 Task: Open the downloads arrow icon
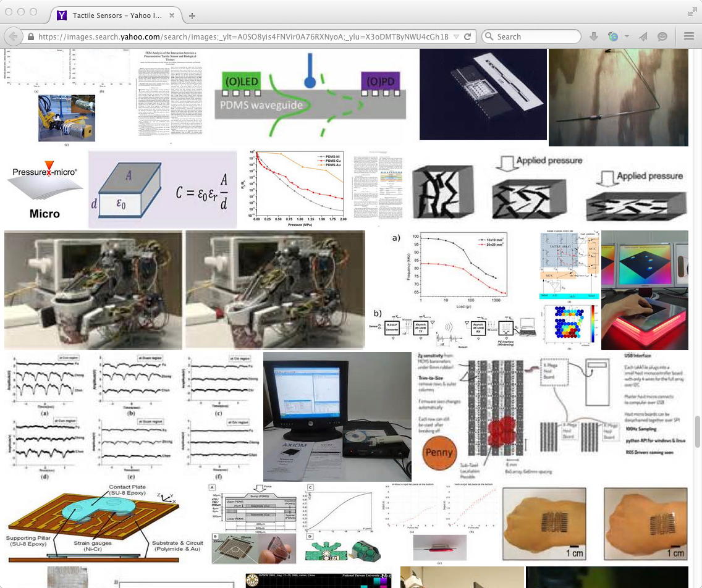tap(594, 36)
